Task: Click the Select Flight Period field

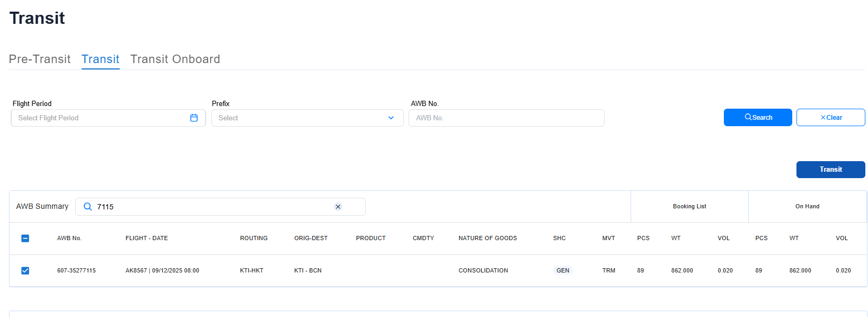Action: (x=101, y=118)
